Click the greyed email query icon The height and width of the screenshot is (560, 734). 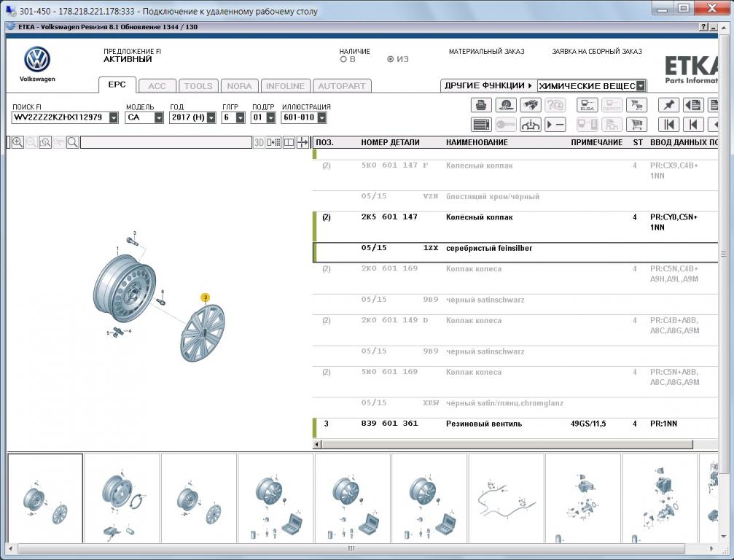pos(555,105)
